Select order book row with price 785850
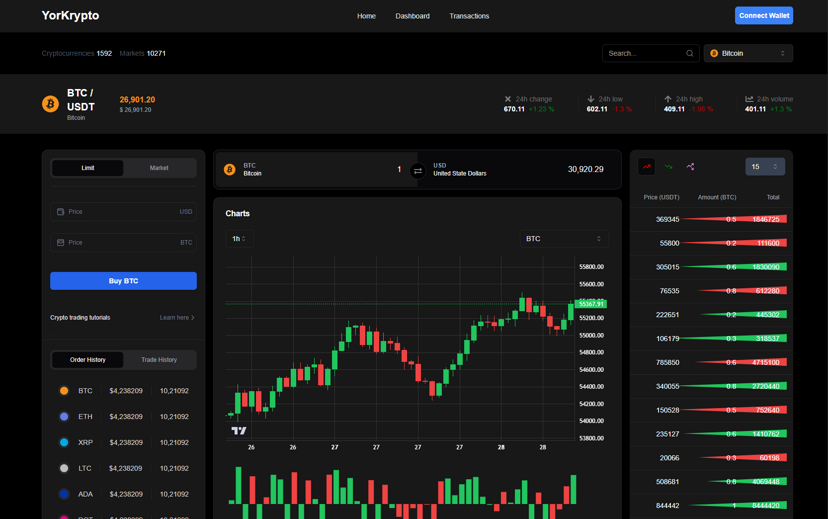The image size is (828, 519). 711,363
